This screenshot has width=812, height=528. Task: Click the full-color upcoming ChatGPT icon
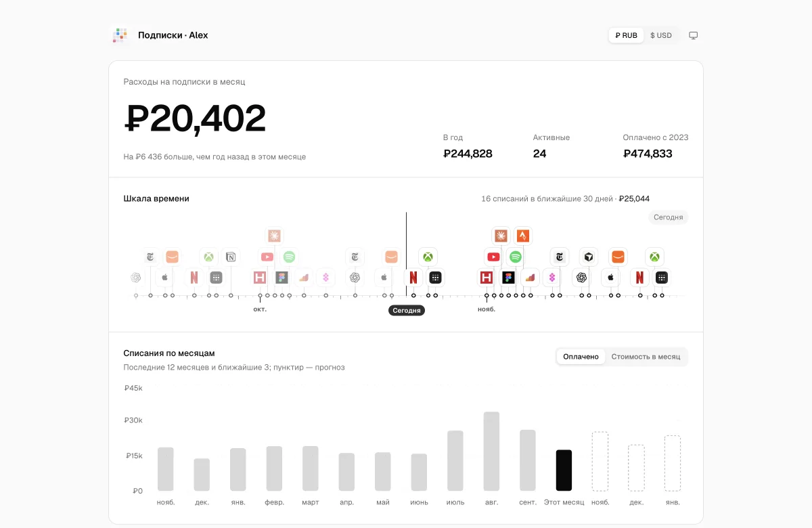581,278
